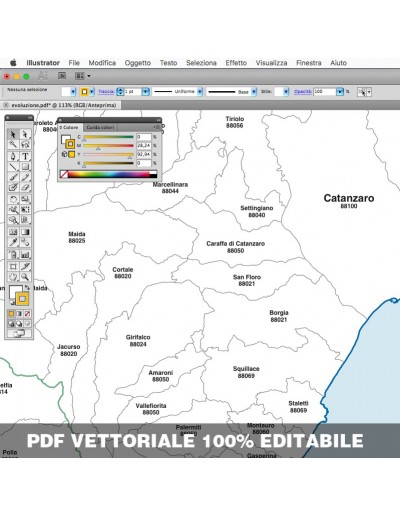Select the Pencil tool
The image size is (400, 517).
[25, 177]
